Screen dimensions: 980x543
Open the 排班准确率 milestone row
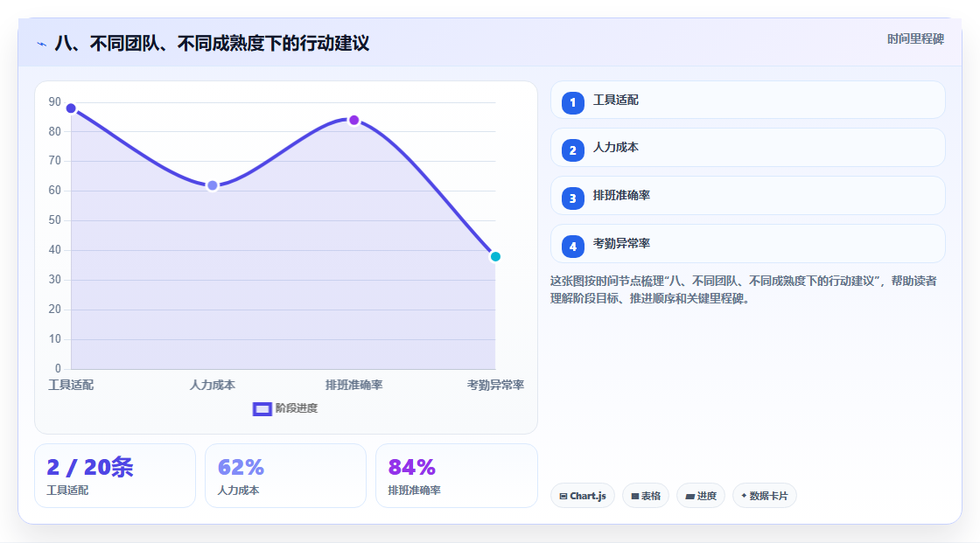[747, 196]
